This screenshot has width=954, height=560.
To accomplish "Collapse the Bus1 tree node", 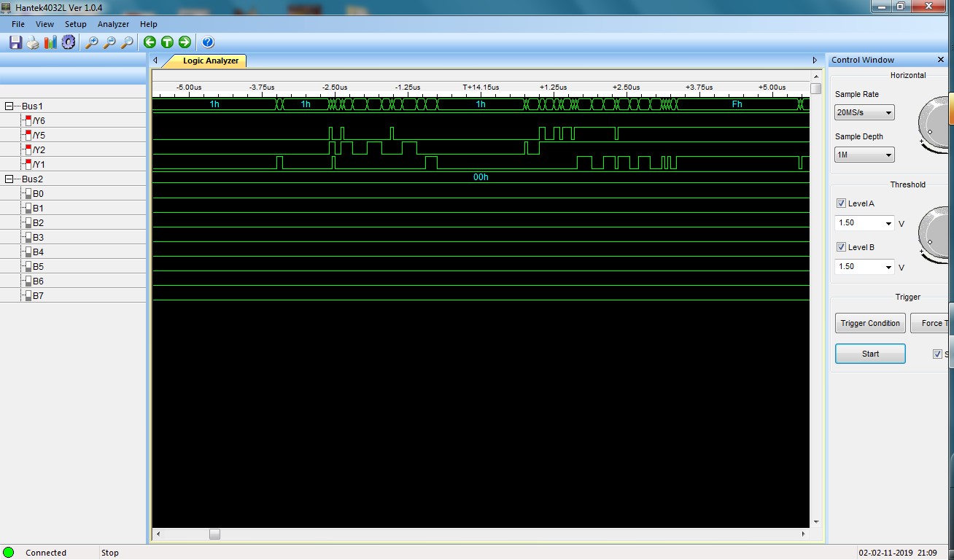I will coord(9,106).
